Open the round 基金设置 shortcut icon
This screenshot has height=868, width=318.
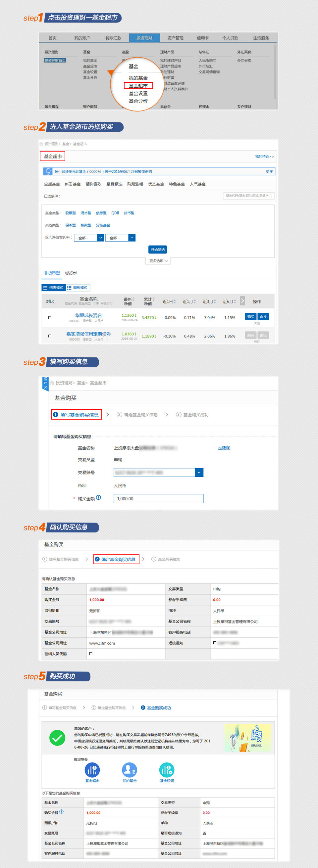[x=167, y=770]
